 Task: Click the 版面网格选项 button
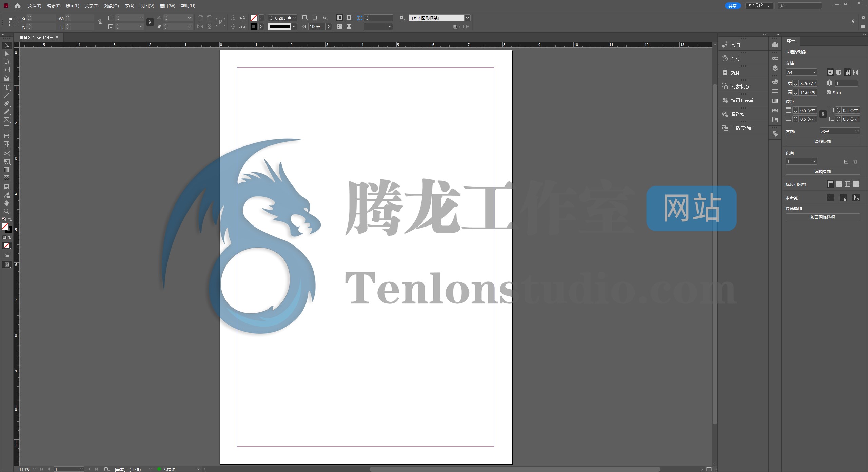(823, 217)
